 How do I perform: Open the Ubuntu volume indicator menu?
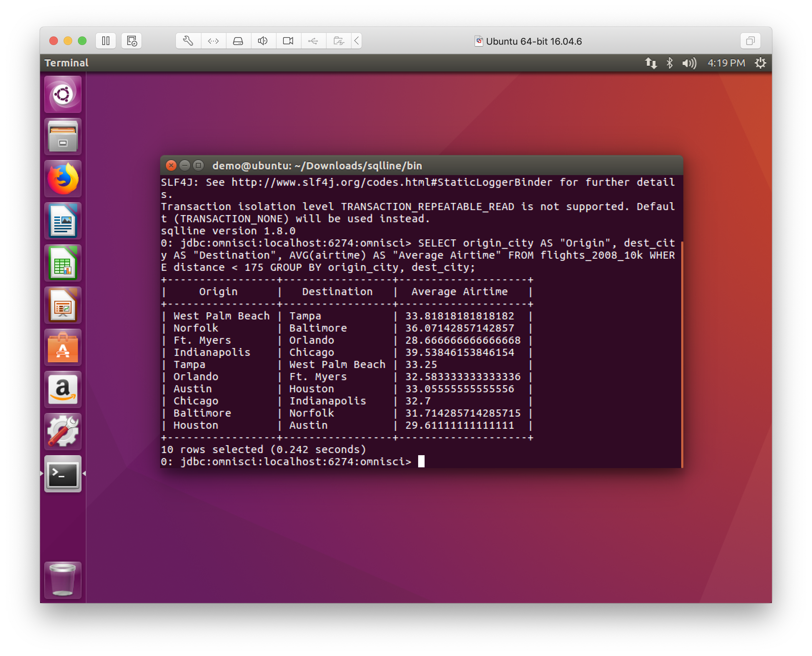689,63
